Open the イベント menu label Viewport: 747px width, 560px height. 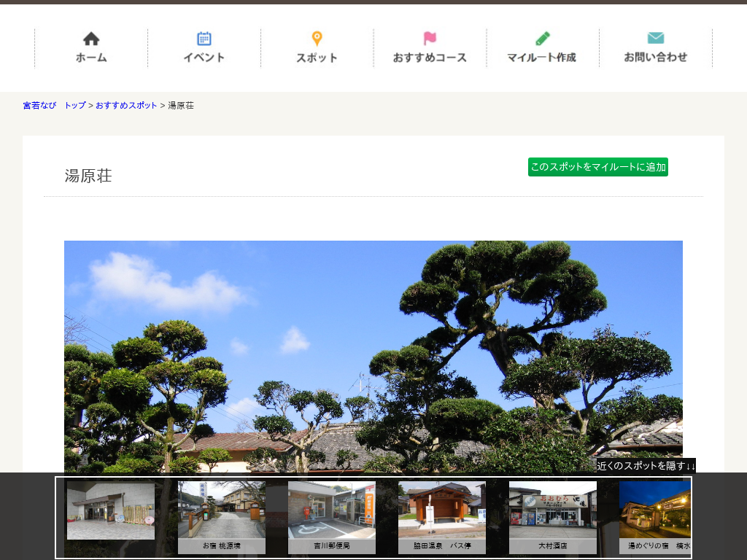(x=204, y=58)
